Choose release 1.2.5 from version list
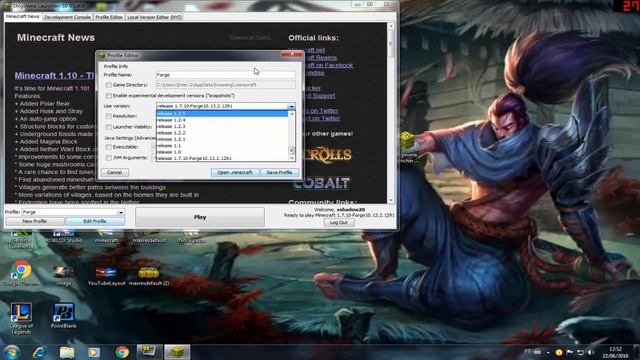The image size is (640, 360). click(222, 114)
